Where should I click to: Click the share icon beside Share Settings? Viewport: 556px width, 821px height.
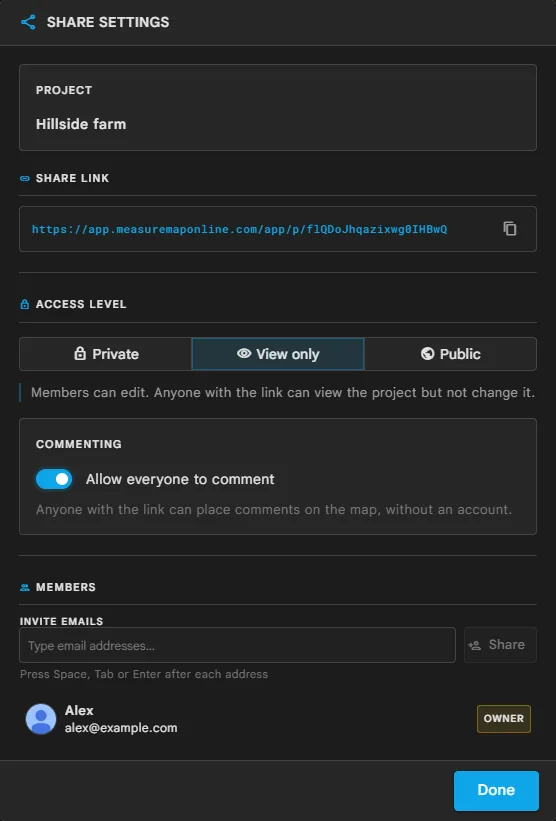[28, 22]
